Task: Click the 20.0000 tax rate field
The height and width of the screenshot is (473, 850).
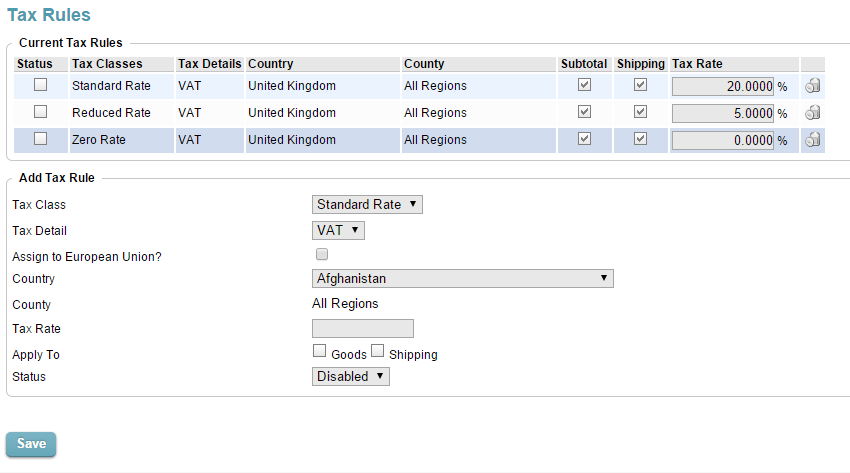Action: pos(723,87)
